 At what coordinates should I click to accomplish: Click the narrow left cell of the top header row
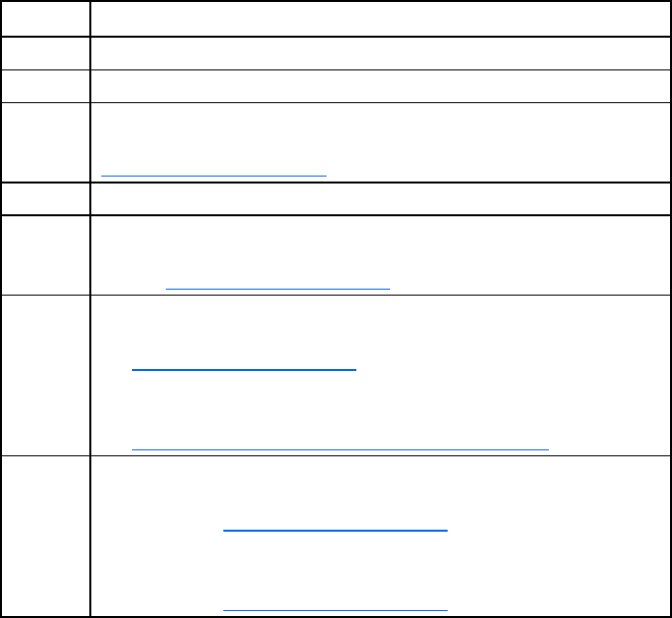point(46,19)
